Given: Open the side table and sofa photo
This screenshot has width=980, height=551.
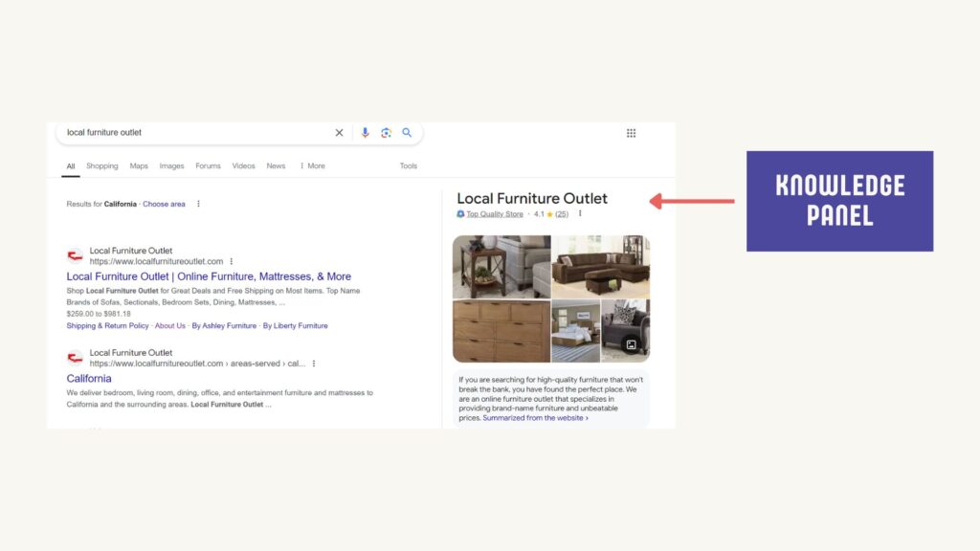Looking at the screenshot, I should click(501, 267).
